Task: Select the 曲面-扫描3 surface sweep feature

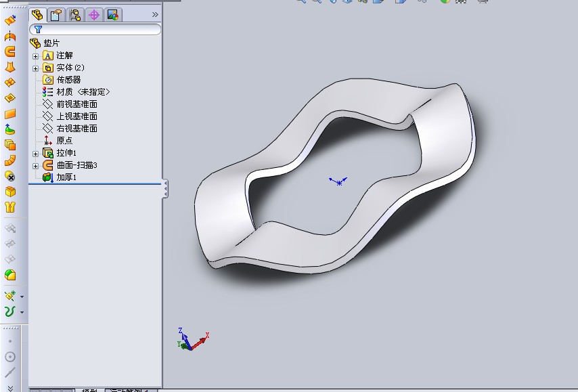Action: [x=70, y=165]
